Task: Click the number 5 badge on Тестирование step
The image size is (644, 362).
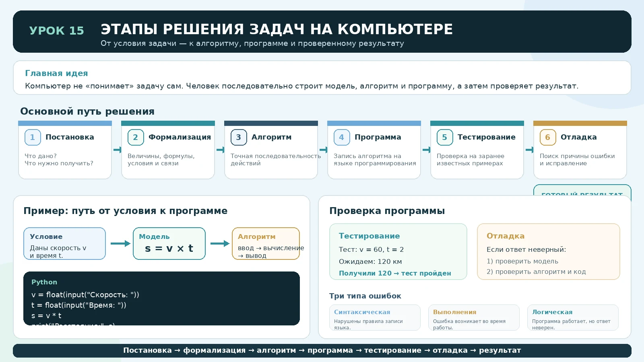Action: tap(445, 137)
